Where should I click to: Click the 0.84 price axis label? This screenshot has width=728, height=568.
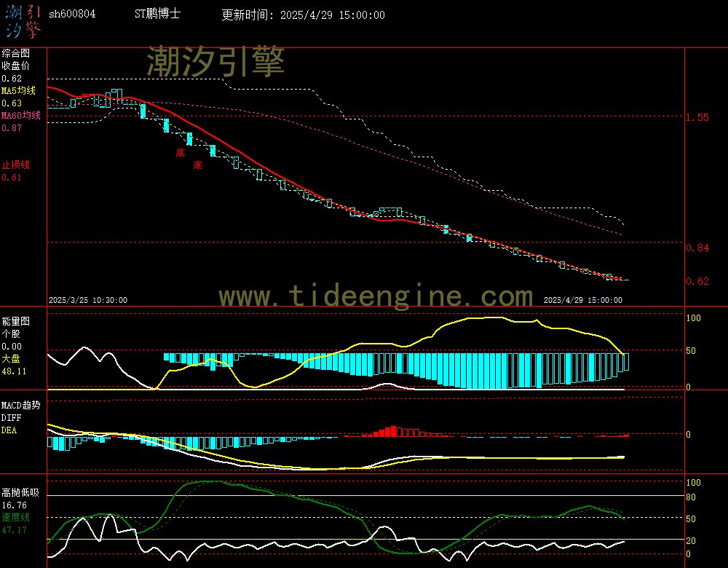pyautogui.click(x=697, y=248)
